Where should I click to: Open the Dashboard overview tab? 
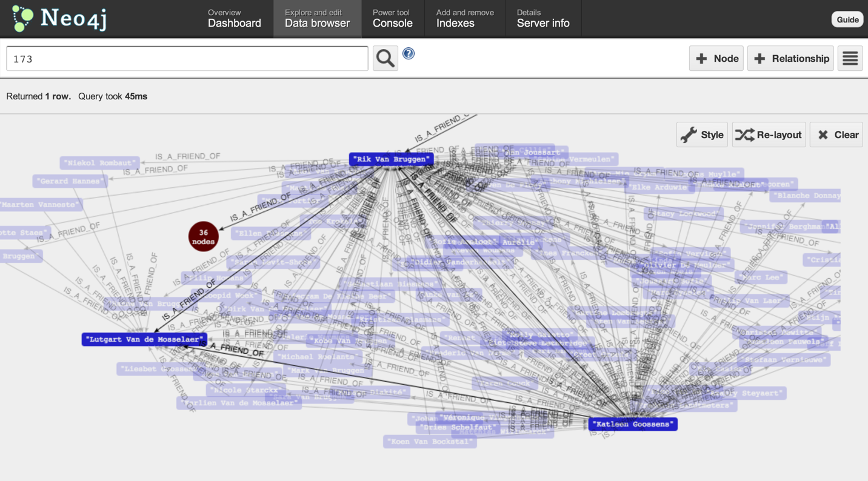tap(234, 19)
